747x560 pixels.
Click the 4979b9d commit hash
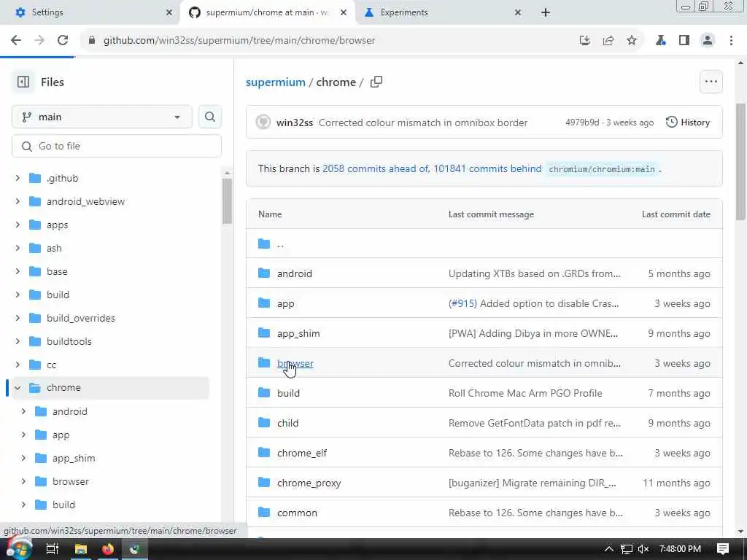click(582, 122)
